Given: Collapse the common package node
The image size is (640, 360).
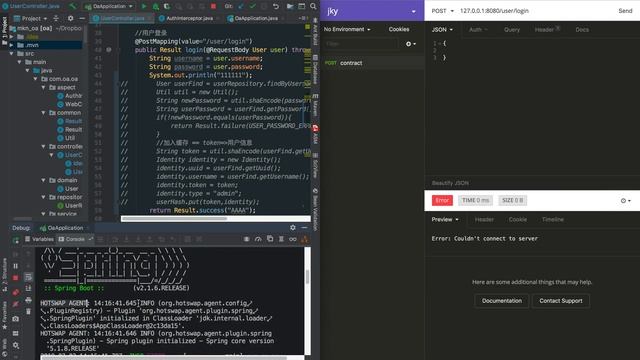Looking at the screenshot, I should 44,113.
